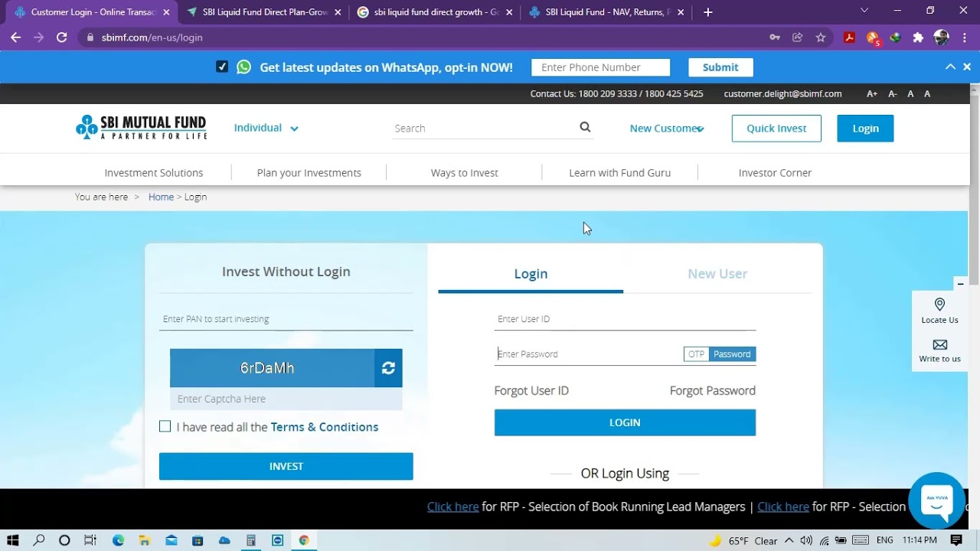Bookmark this page with star icon
This screenshot has width=980, height=551.
821,37
